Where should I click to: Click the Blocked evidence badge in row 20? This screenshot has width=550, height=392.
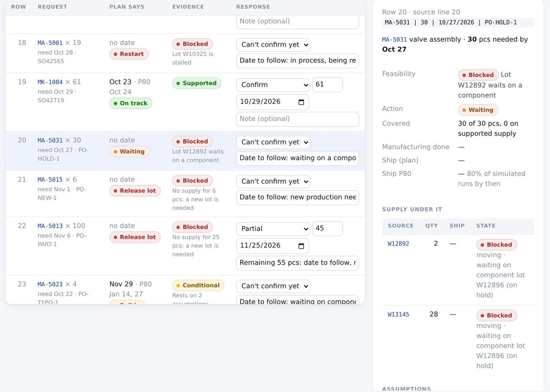(x=192, y=142)
